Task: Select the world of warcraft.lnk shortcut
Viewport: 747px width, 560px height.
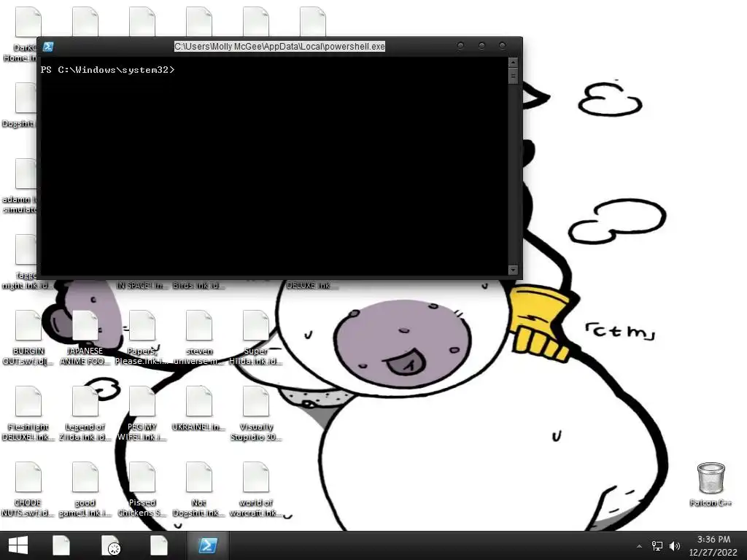Action: [256, 489]
